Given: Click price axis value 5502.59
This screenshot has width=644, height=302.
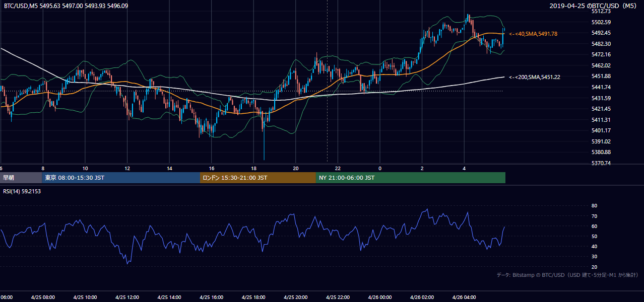Looking at the screenshot, I should tap(601, 22).
